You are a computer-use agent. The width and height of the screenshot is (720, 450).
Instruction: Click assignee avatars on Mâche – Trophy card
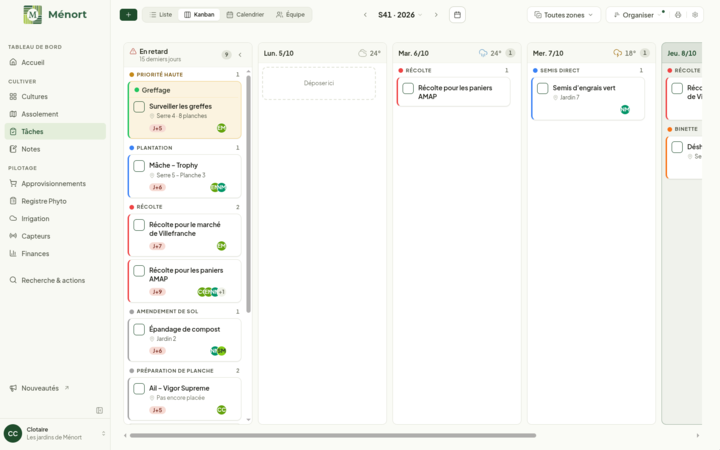(x=218, y=187)
